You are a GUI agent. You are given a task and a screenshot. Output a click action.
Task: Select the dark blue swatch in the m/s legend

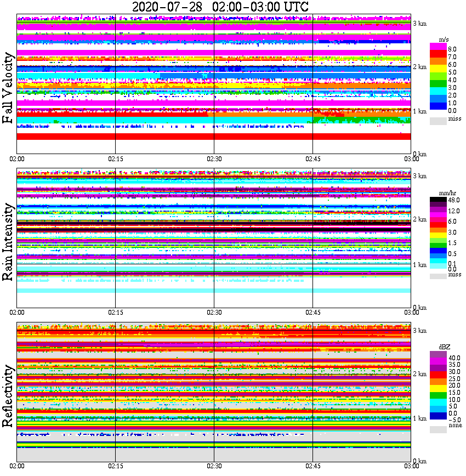[x=438, y=106]
